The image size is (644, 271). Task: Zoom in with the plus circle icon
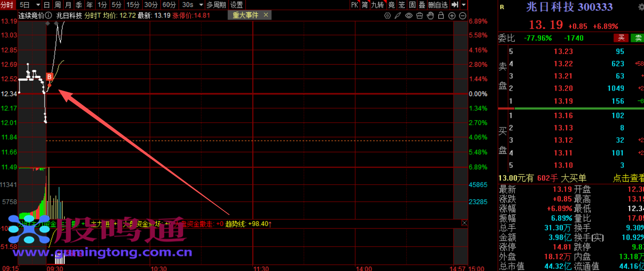pyautogui.click(x=452, y=16)
